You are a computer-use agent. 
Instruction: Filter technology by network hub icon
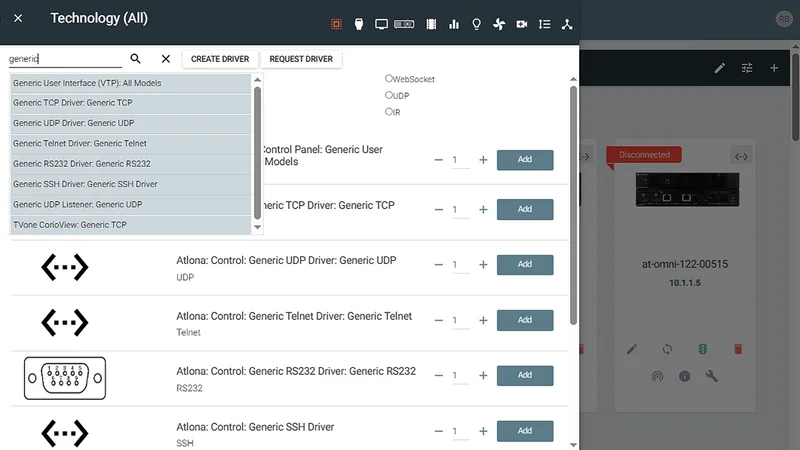point(567,24)
